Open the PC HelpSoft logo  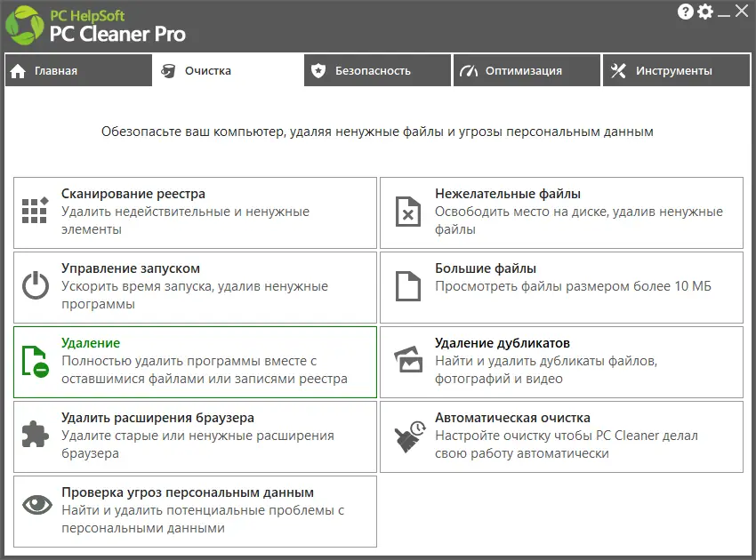(x=23, y=24)
